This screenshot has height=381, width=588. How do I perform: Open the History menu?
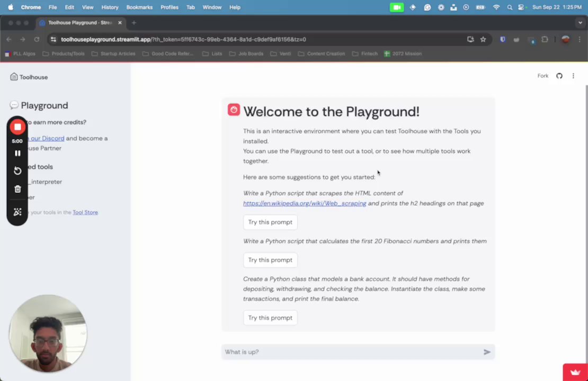[110, 7]
